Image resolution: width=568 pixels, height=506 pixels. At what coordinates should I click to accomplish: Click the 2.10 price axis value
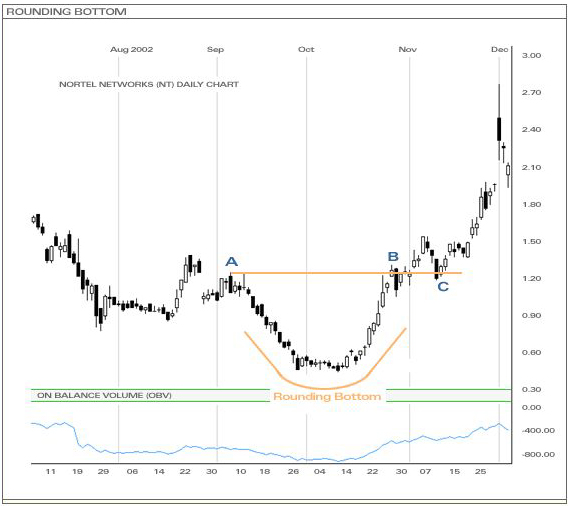tap(531, 167)
